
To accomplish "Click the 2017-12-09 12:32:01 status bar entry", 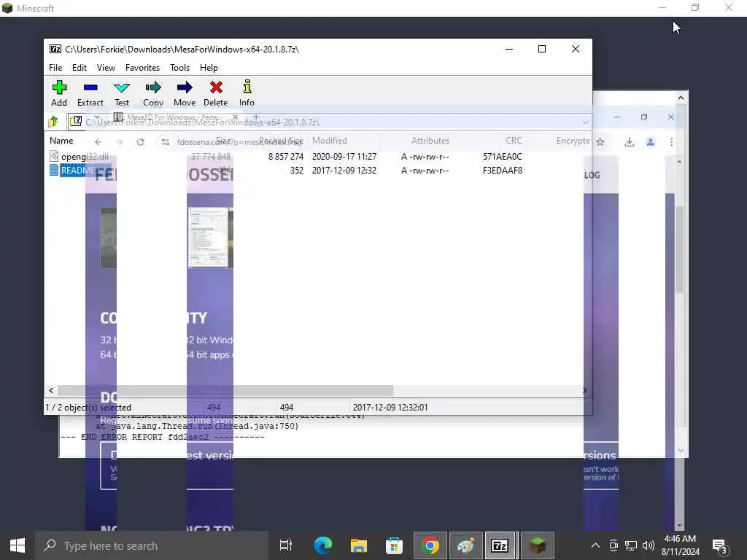I will (x=390, y=408).
